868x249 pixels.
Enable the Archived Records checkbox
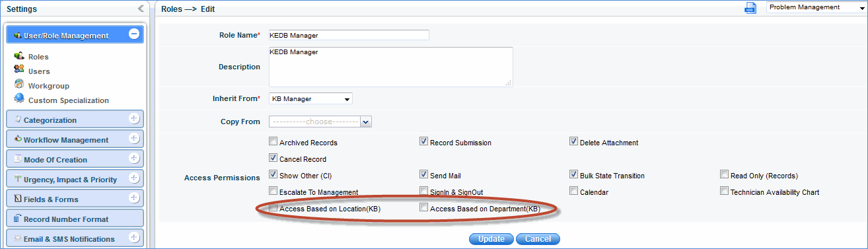[x=273, y=141]
